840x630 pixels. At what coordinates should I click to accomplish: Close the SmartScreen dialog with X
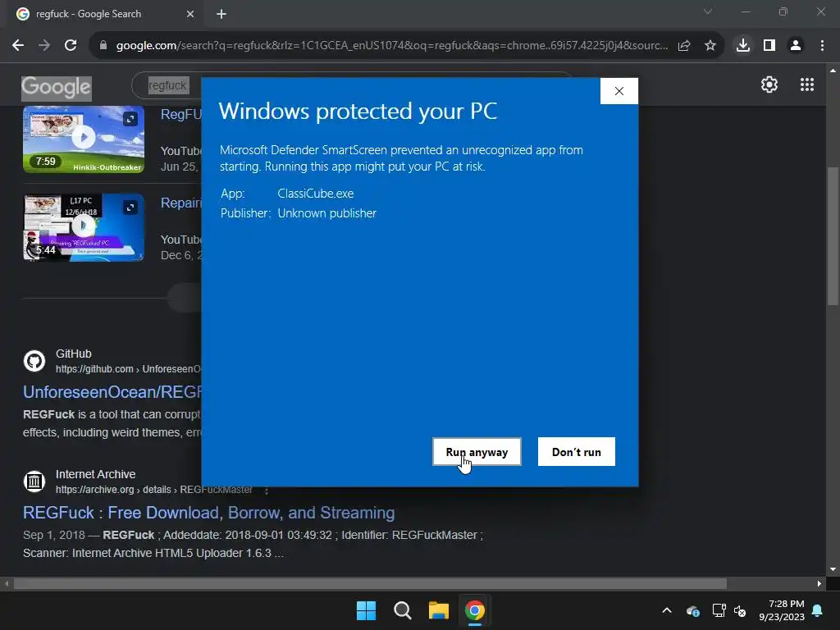tap(619, 91)
